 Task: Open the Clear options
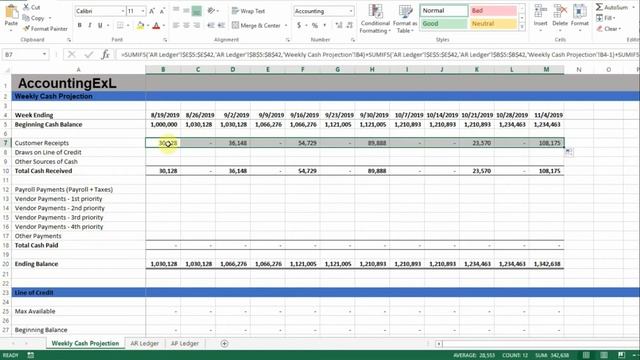[x=609, y=29]
